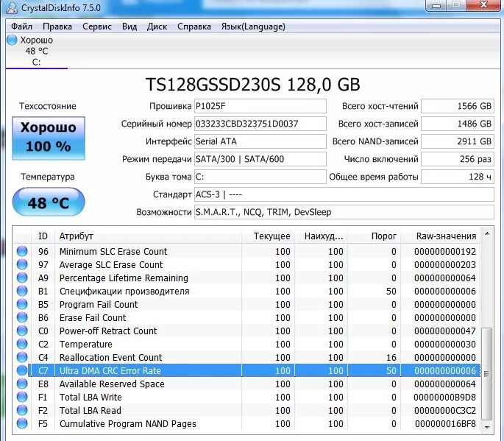Click the Режим передачи field SATA/300 | SATA/600
This screenshot has height=441, width=504.
(x=260, y=159)
